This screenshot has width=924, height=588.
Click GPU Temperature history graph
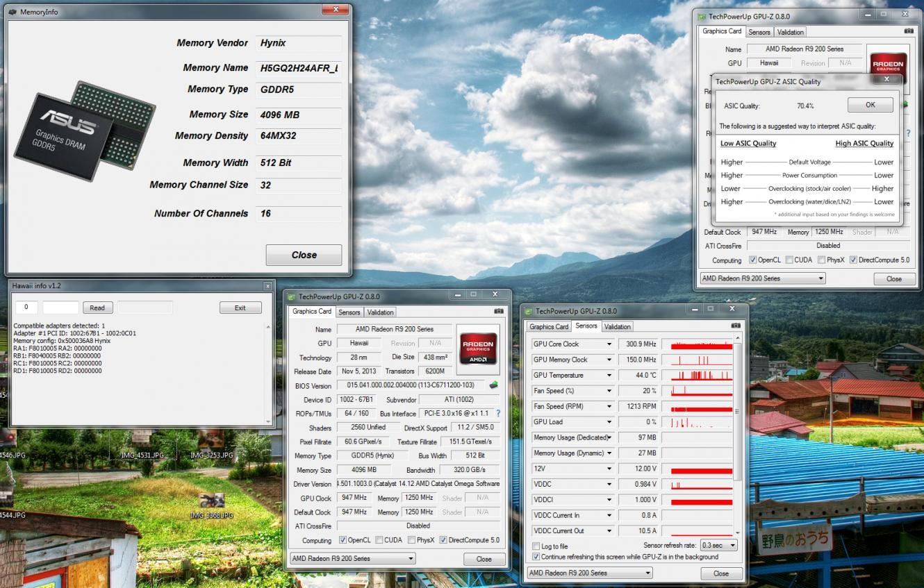697,376
